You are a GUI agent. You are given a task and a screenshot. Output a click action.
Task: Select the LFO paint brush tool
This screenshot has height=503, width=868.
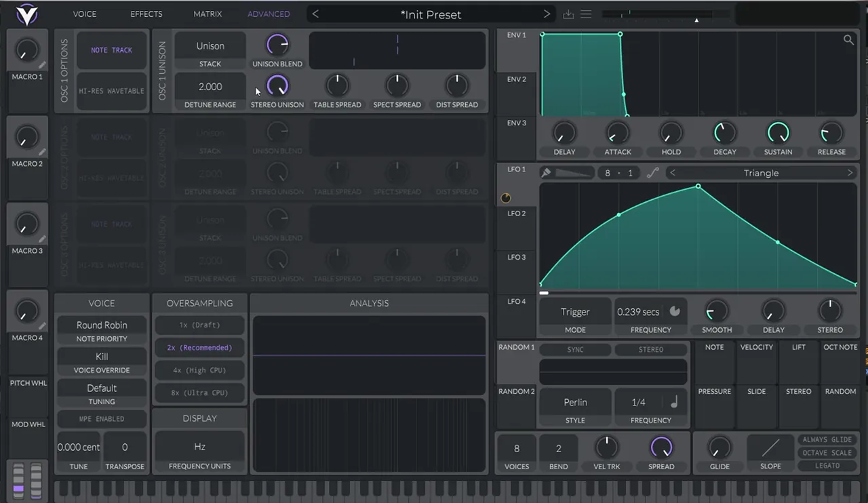(x=546, y=173)
